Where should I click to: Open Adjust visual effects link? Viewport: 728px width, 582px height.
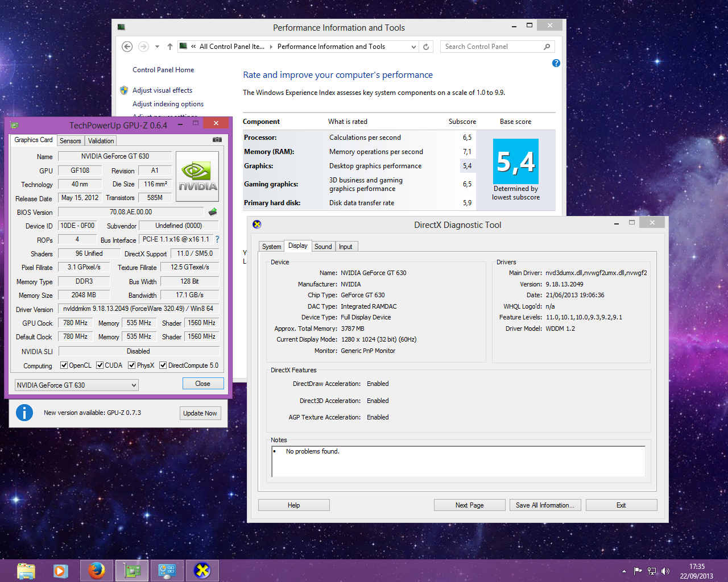click(x=162, y=90)
